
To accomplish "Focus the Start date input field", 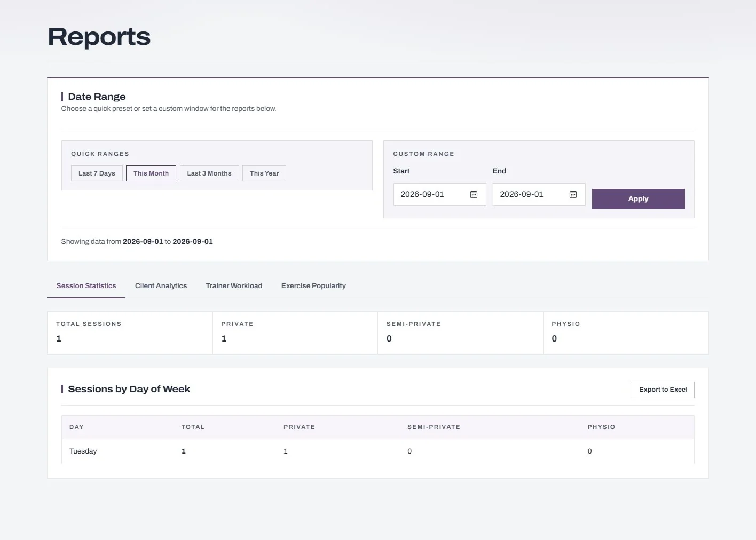I will pos(439,195).
